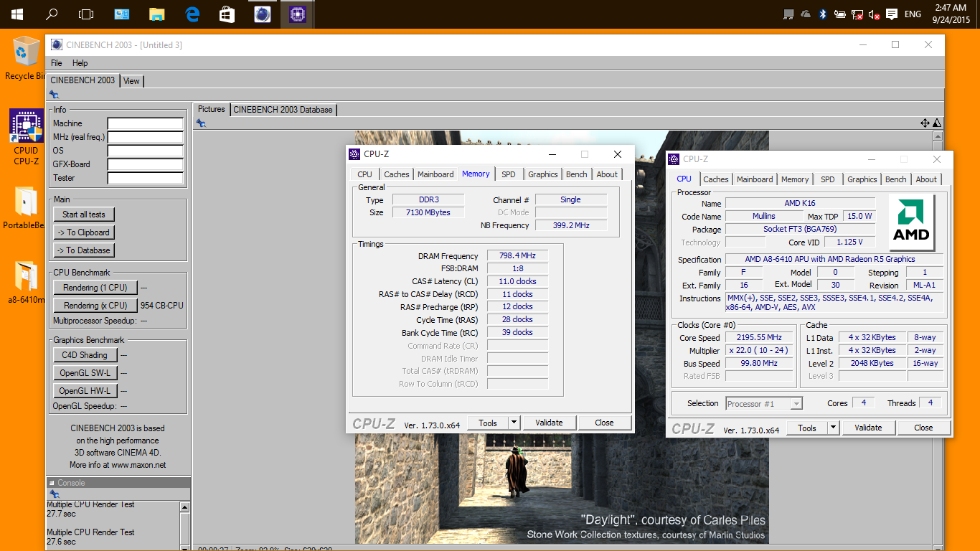Screen dimensions: 980x551
Task: Click Validate in CPU-Z CPU window
Action: click(x=868, y=428)
